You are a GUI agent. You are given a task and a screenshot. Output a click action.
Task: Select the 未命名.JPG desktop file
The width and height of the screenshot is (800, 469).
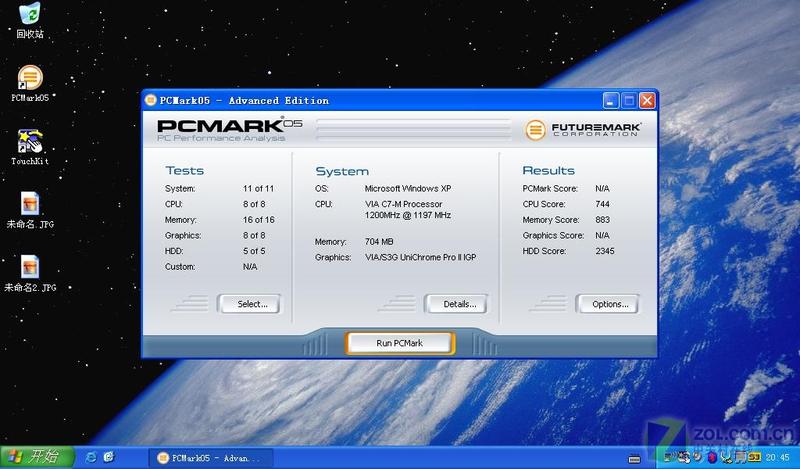tap(30, 210)
